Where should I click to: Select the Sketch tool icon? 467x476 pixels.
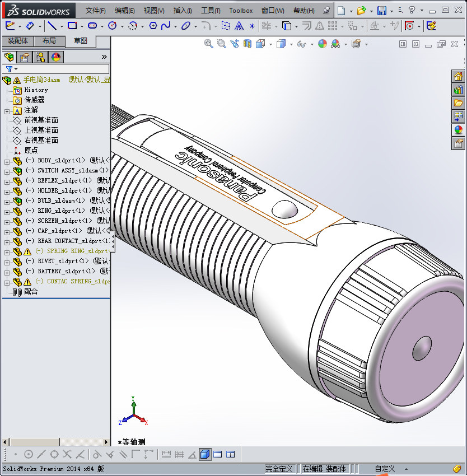(x=10, y=26)
